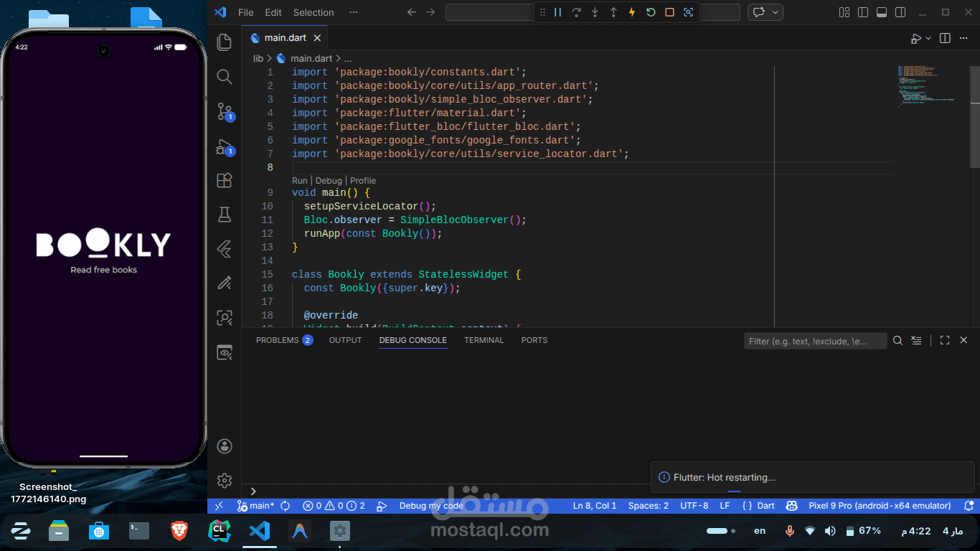Viewport: 980px width, 551px height.
Task: Click lib in the breadcrumb path
Action: [x=258, y=59]
